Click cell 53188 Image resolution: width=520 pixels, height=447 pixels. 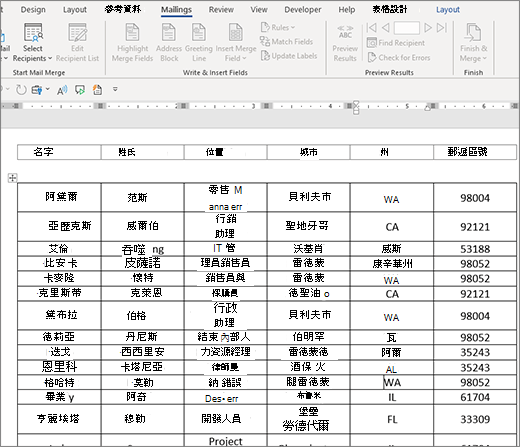pos(475,249)
